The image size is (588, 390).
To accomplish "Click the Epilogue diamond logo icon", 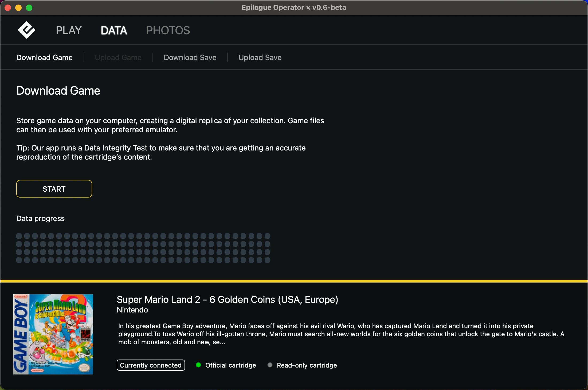I will [26, 30].
